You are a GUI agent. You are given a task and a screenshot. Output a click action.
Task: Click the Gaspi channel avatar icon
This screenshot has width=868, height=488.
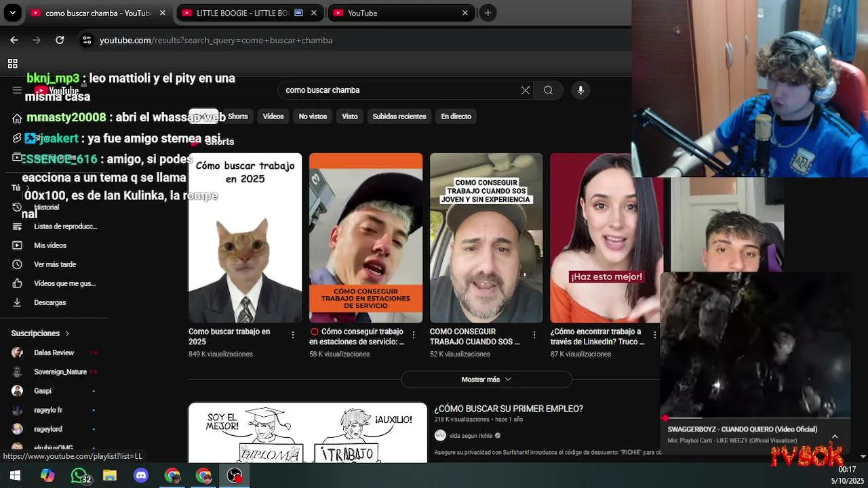point(18,391)
